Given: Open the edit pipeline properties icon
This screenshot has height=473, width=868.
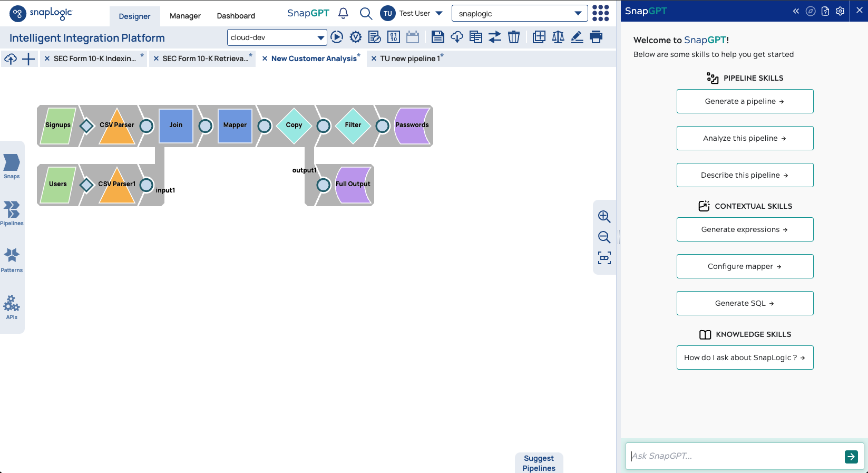Looking at the screenshot, I should [x=375, y=37].
